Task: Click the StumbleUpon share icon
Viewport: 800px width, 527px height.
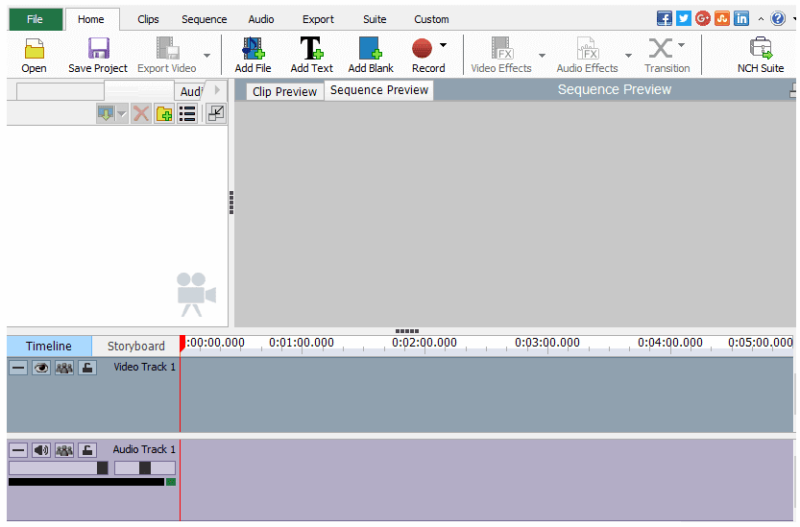Action: click(722, 19)
